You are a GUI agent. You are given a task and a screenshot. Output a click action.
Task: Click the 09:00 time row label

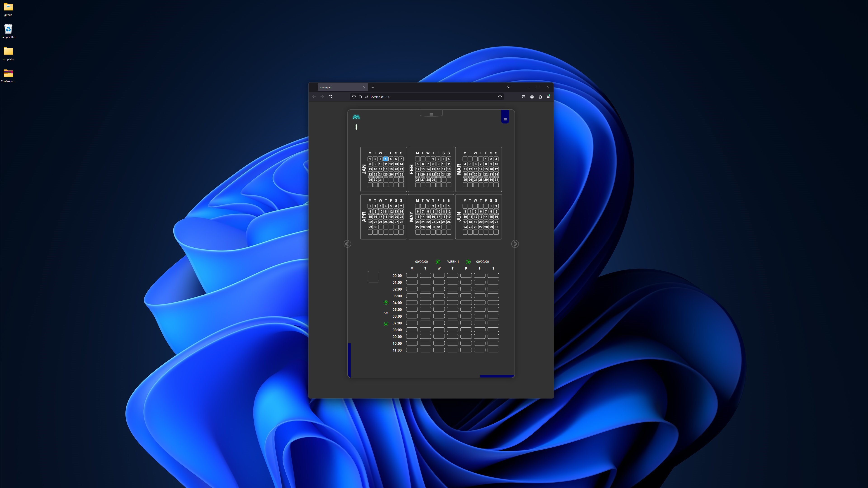(x=397, y=336)
